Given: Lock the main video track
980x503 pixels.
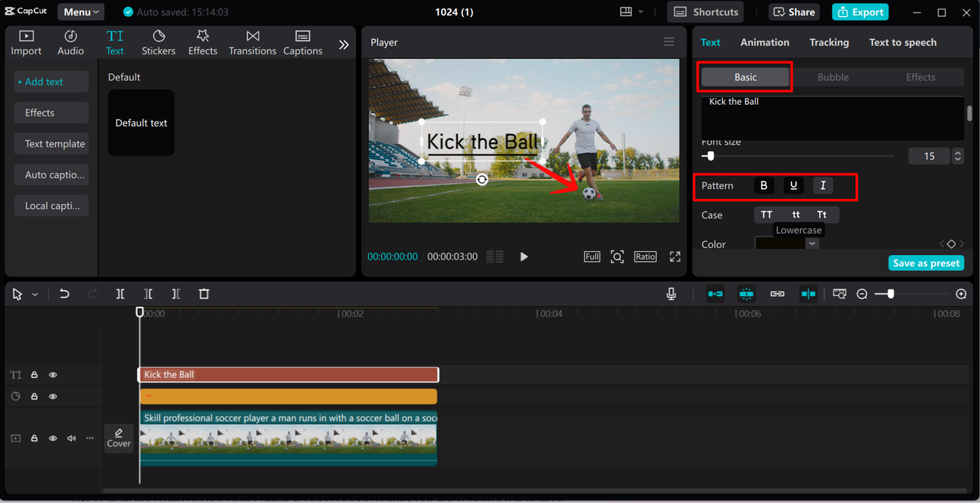Looking at the screenshot, I should (x=34, y=439).
